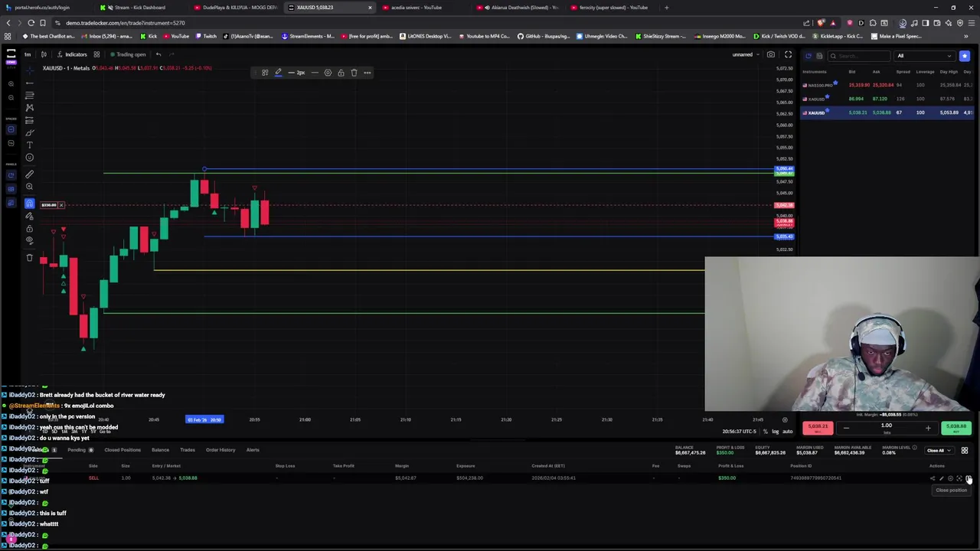
Task: Toggle log scale on chart
Action: coord(775,432)
